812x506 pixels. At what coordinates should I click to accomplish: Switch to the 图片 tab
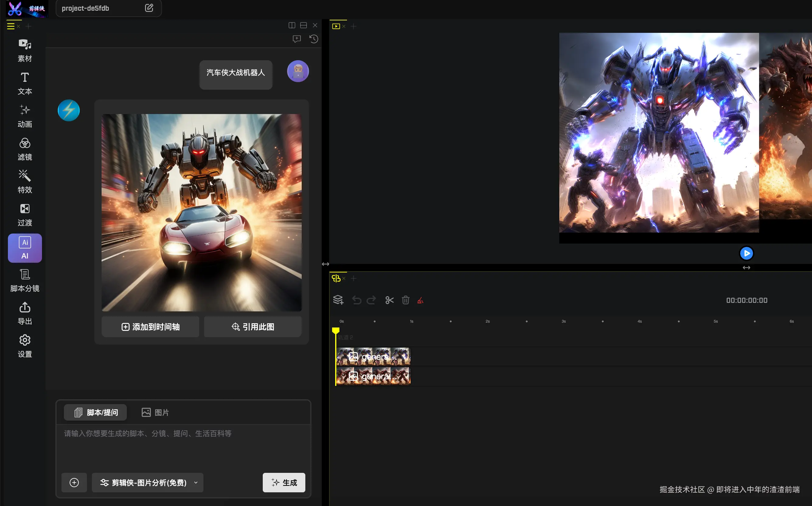point(155,412)
